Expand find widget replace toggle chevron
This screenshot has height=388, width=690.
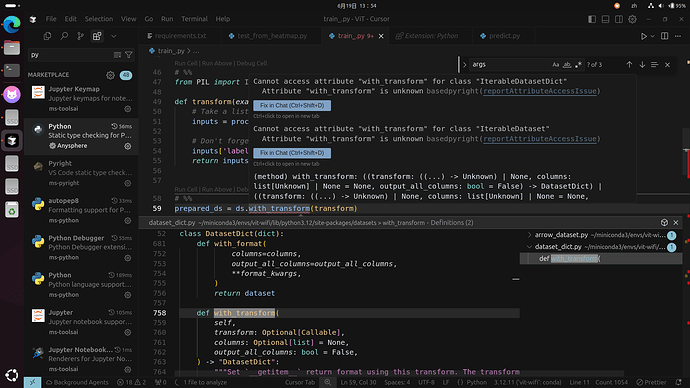tap(464, 65)
